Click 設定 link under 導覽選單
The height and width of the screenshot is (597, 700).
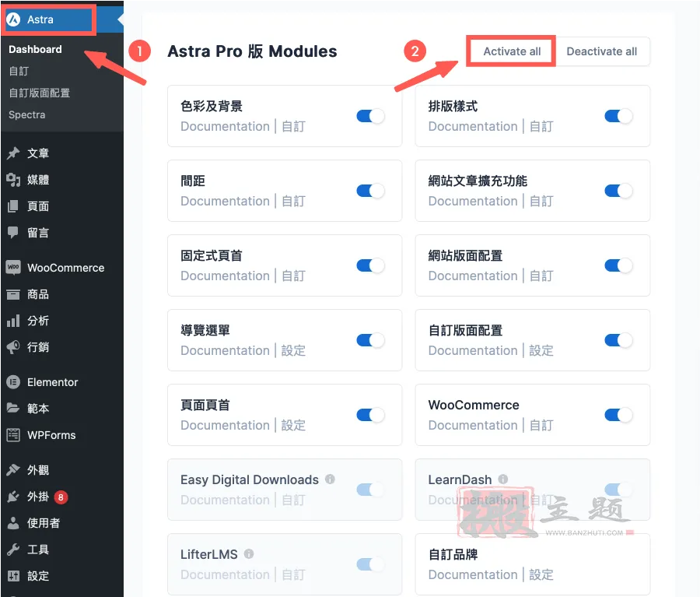point(293,350)
